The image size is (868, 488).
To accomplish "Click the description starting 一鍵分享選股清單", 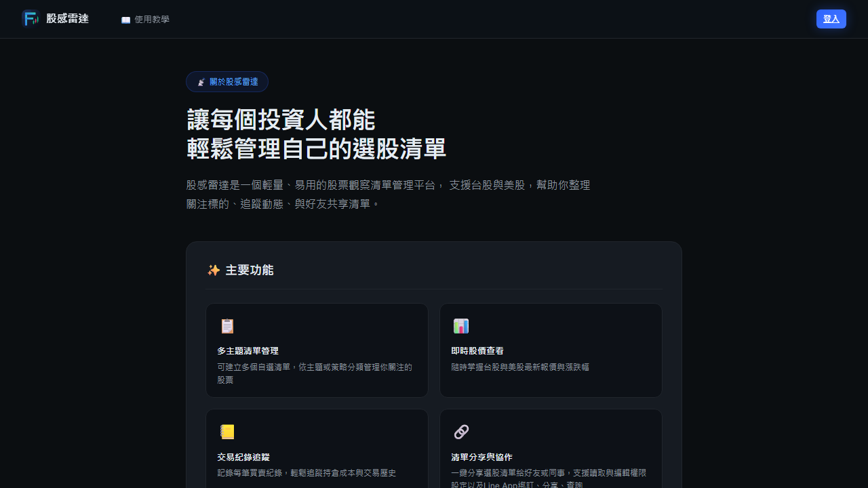I will coord(549,479).
